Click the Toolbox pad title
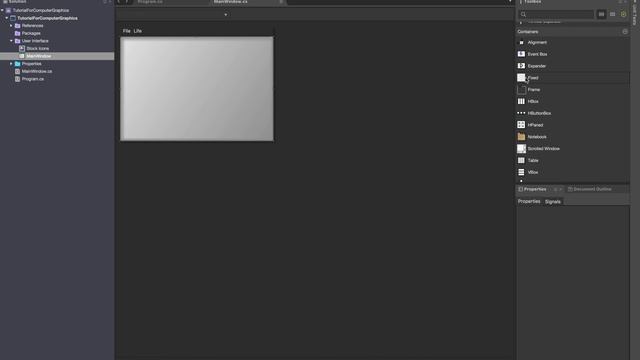640x360 pixels. pyautogui.click(x=533, y=2)
